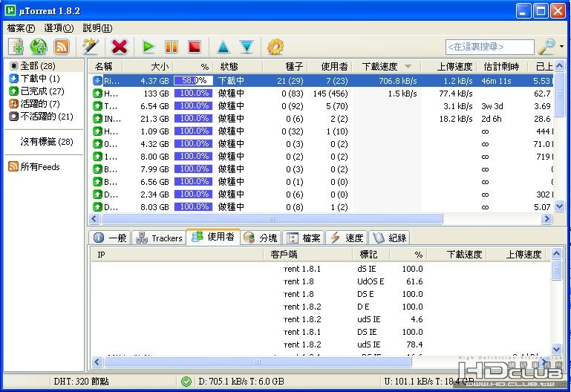Switch to the 檔案 tab
The height and width of the screenshot is (392, 571).
[304, 238]
